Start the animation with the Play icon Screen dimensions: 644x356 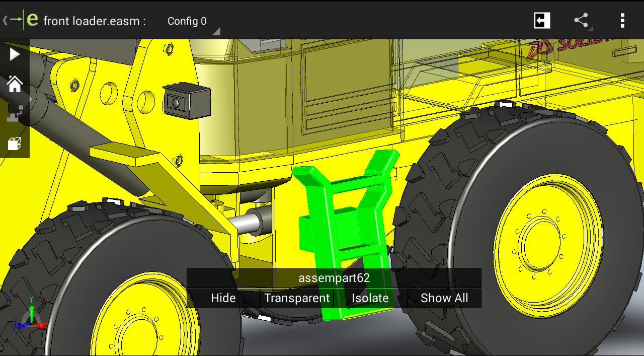click(x=14, y=54)
